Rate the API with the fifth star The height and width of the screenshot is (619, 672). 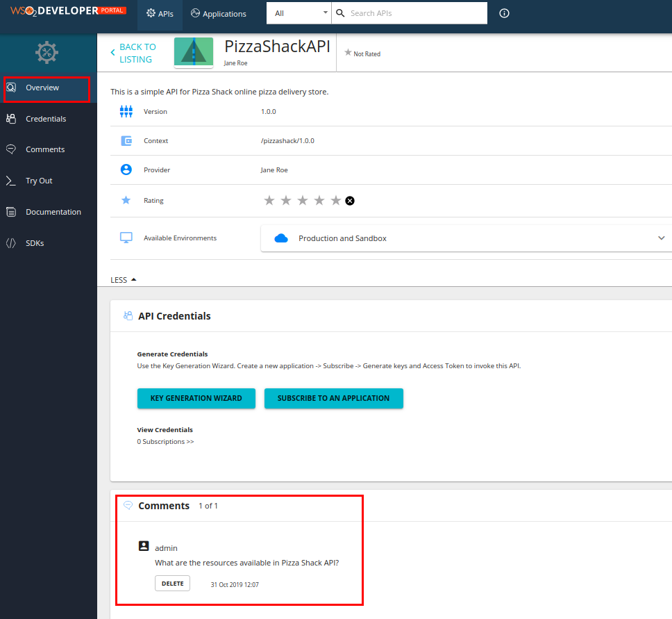(x=335, y=200)
